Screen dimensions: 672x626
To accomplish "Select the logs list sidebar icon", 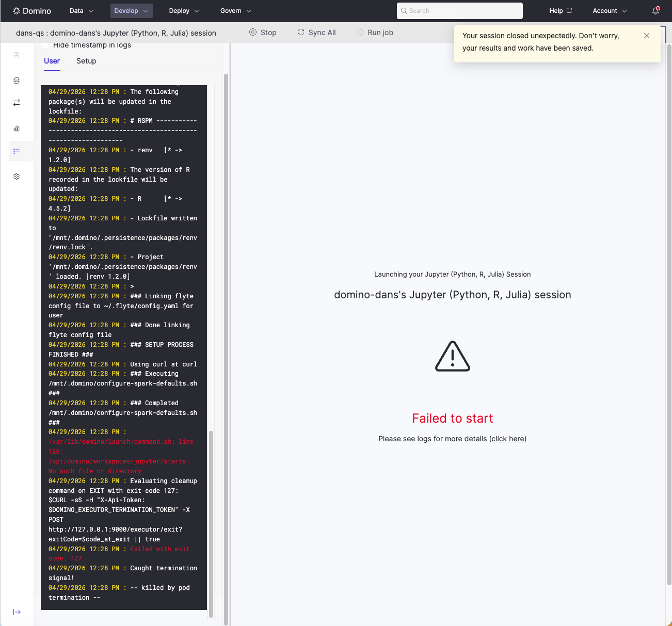I will (17, 151).
